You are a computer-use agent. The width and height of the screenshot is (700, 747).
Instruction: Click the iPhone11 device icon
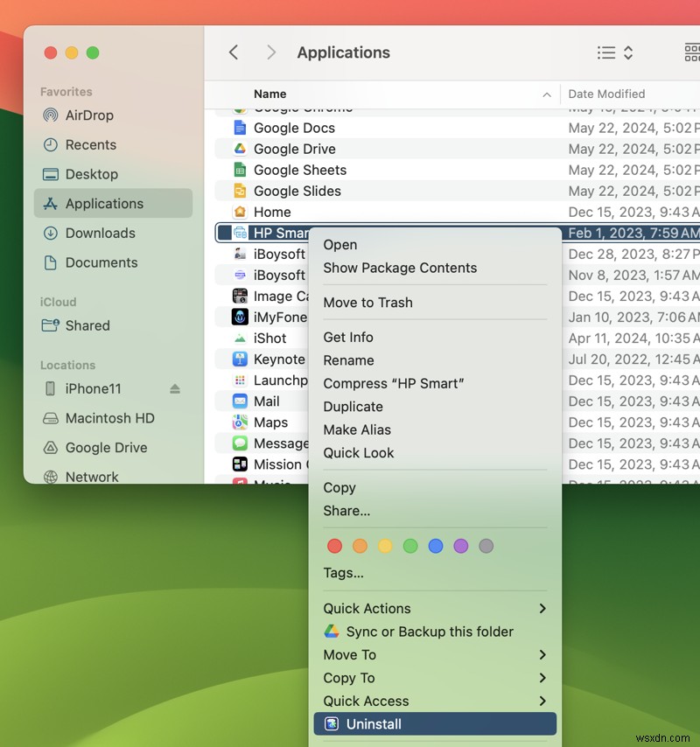50,388
